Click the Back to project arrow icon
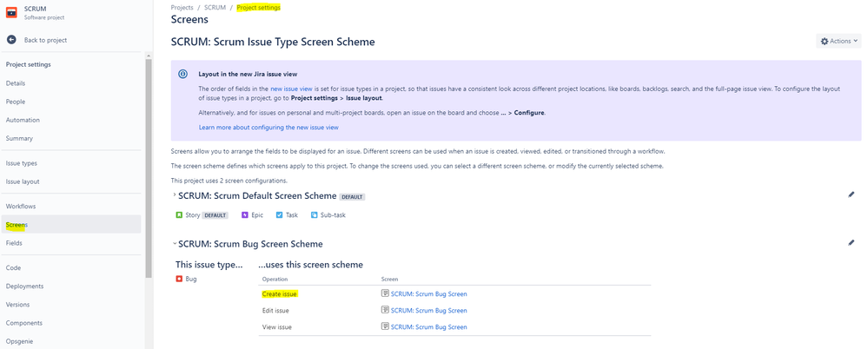The image size is (868, 349). pos(11,40)
